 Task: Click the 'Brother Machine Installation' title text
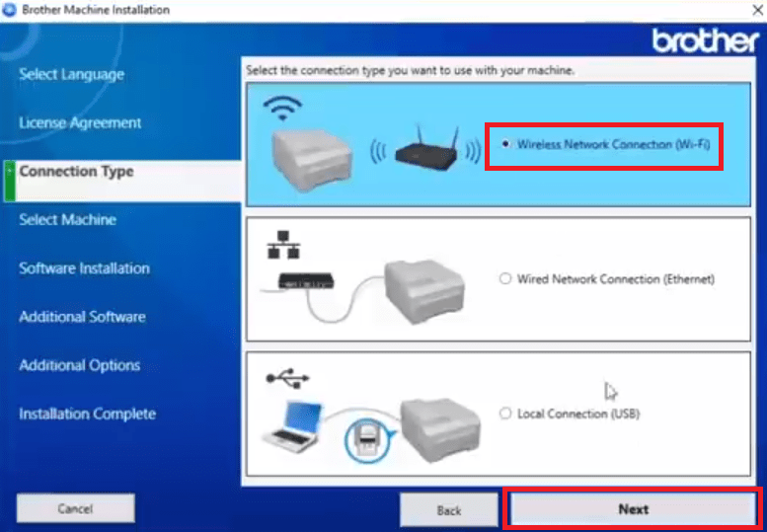[96, 10]
